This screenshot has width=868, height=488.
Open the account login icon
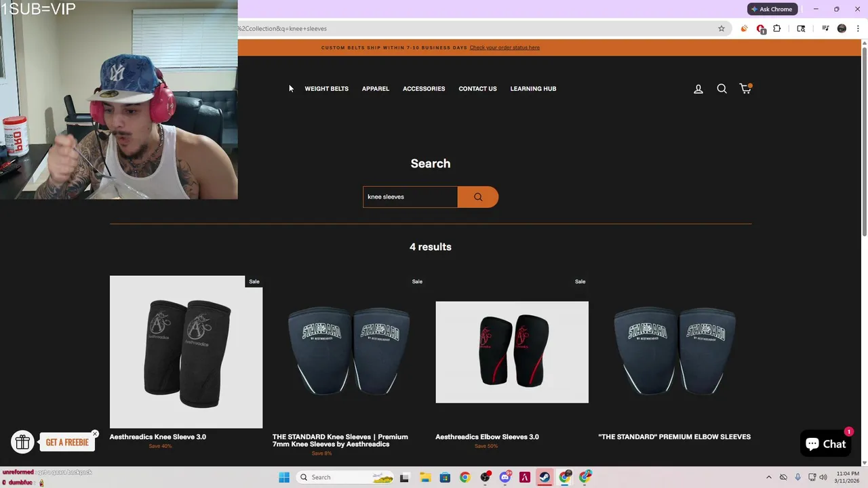(x=698, y=89)
